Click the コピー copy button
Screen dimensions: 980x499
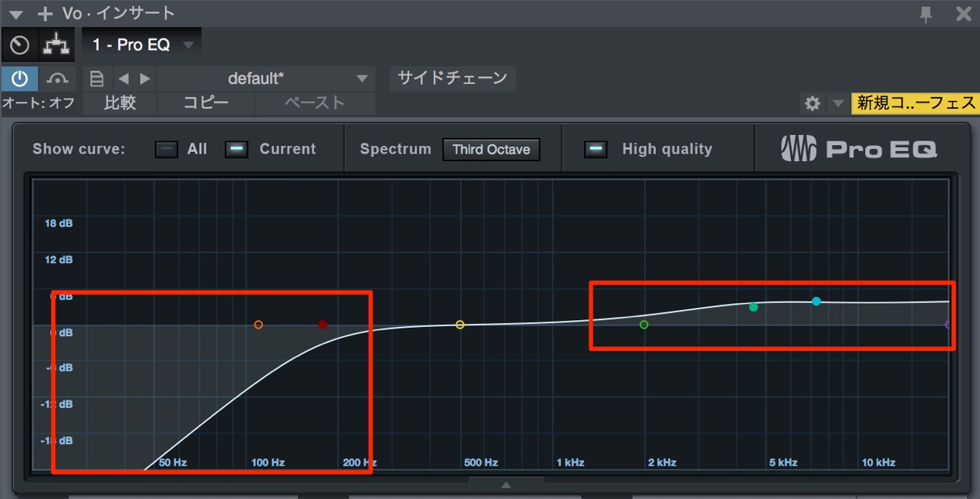click(x=206, y=103)
